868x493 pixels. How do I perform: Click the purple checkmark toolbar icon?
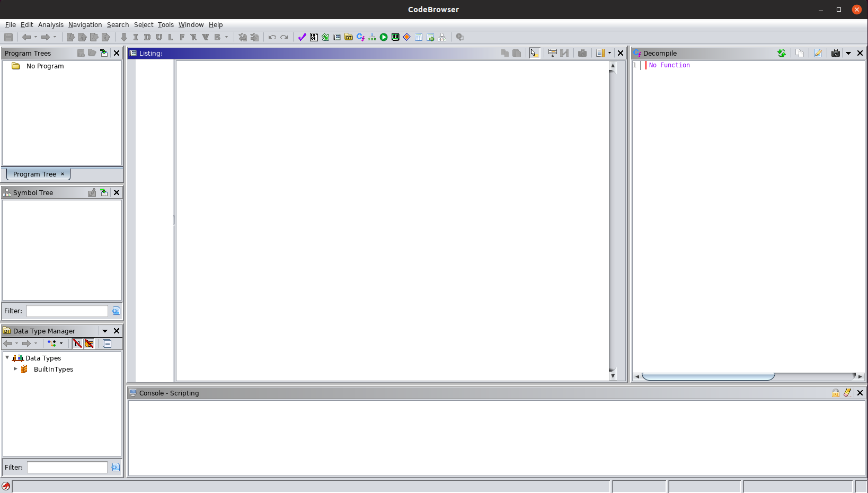(302, 37)
